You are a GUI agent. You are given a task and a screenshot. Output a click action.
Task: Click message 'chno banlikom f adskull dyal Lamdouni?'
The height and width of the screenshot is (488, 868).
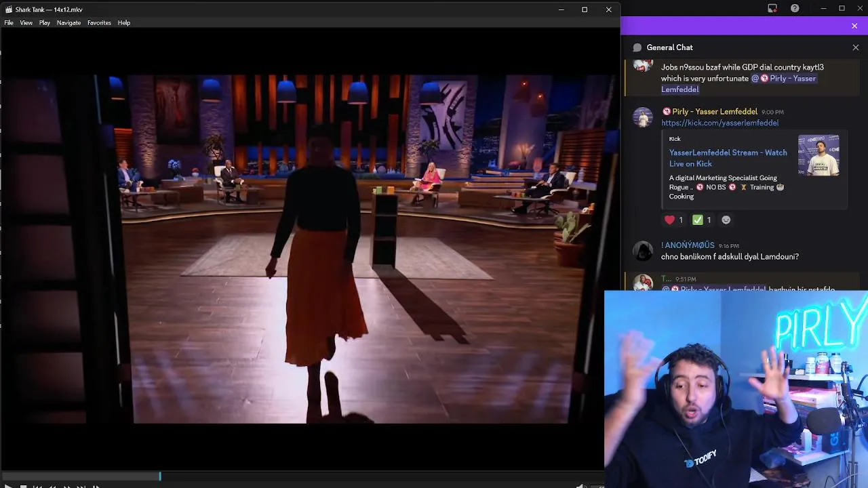pos(730,257)
